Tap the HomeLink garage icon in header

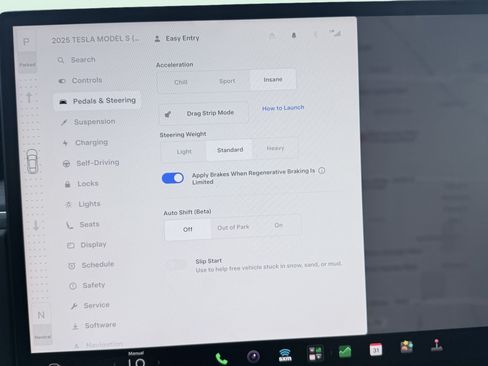tap(272, 35)
